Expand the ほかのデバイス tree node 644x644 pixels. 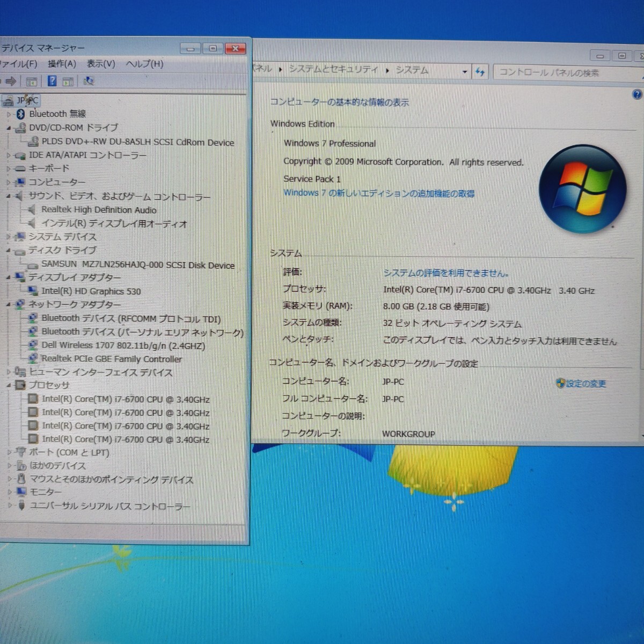pyautogui.click(x=9, y=466)
